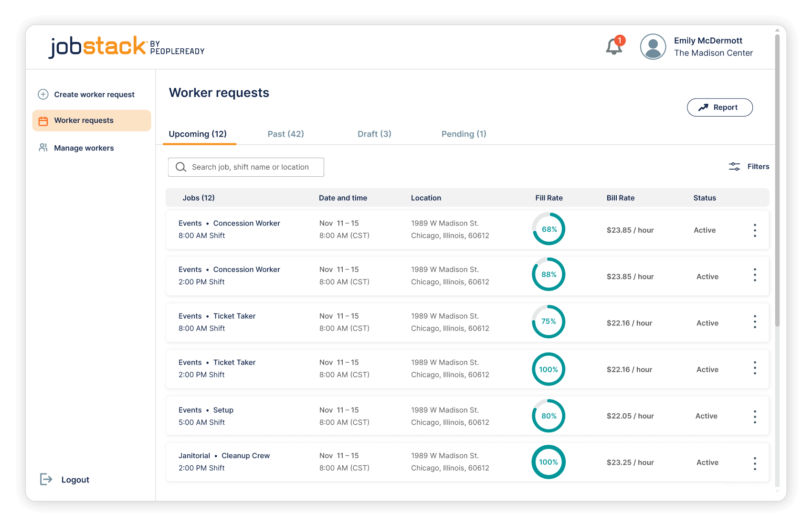Image resolution: width=812 pixels, height=526 pixels.
Task: Click the Fill Rate column header
Action: [x=549, y=198]
